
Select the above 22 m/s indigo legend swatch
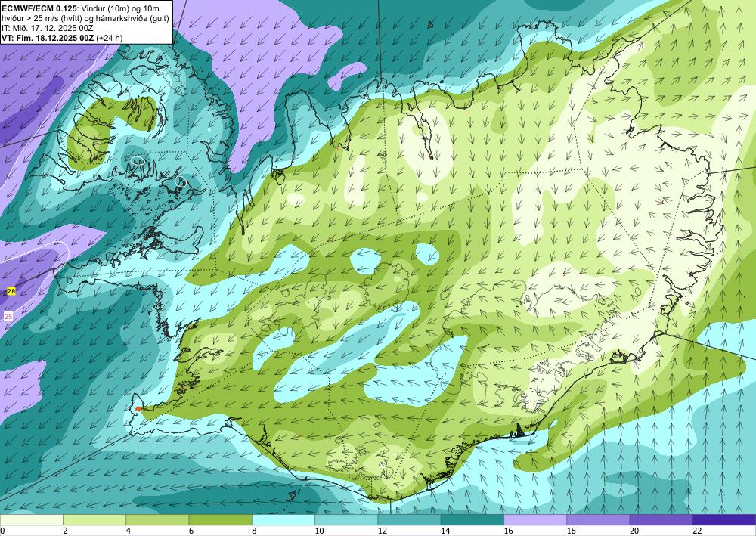(724, 519)
